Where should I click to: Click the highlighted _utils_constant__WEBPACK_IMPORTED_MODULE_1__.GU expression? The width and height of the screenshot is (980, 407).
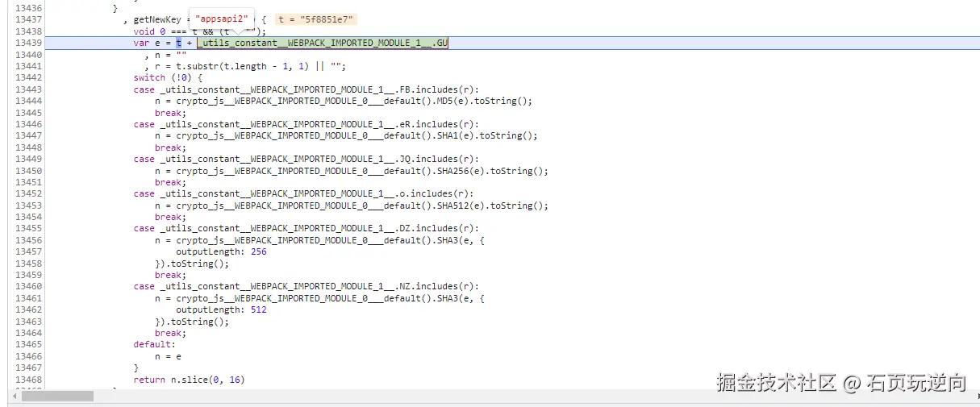(322, 43)
